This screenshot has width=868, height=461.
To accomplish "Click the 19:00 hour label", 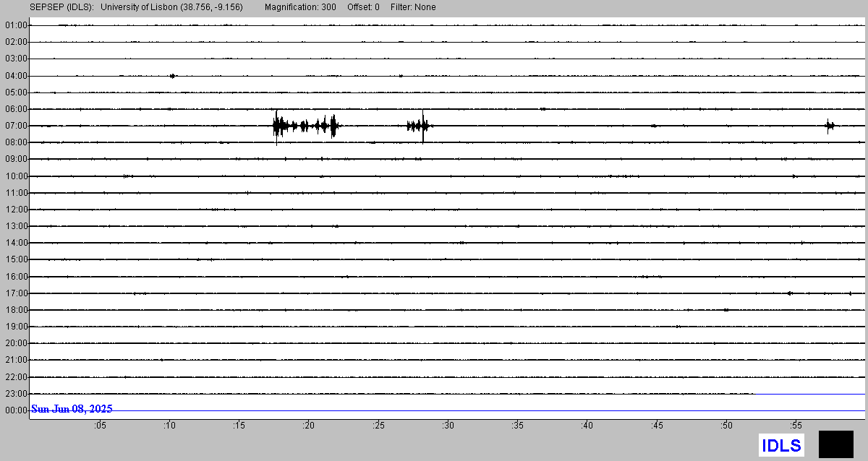I will tap(16, 327).
